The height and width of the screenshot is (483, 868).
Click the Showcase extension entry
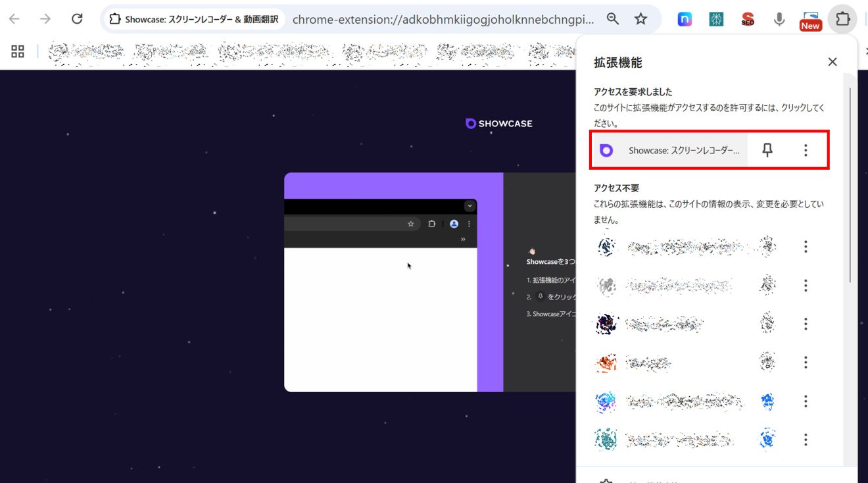670,150
